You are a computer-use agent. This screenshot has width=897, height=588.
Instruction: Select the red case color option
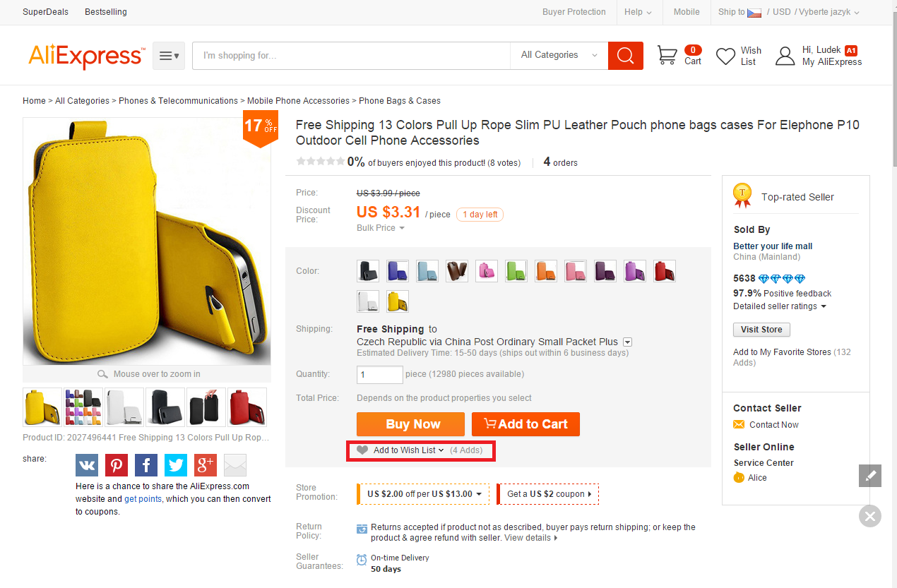(665, 271)
